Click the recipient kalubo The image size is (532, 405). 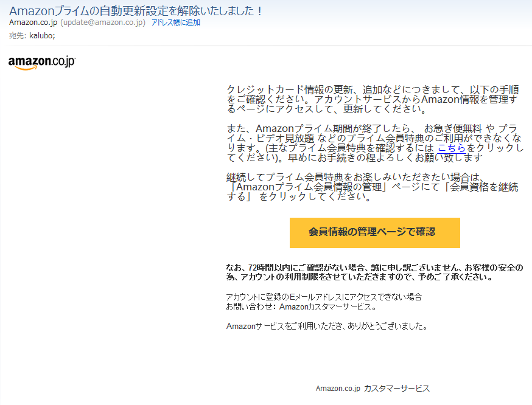[42, 35]
